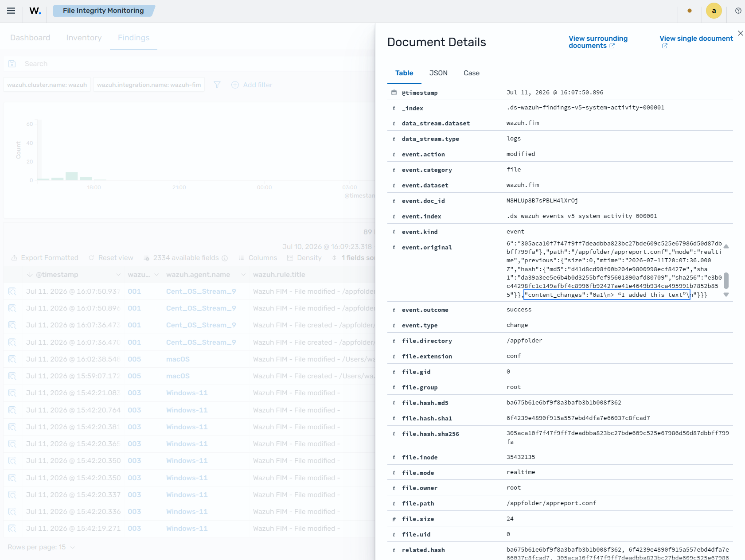Open View surrounding documents link
Viewport: 745px width, 560px height.
tap(598, 42)
